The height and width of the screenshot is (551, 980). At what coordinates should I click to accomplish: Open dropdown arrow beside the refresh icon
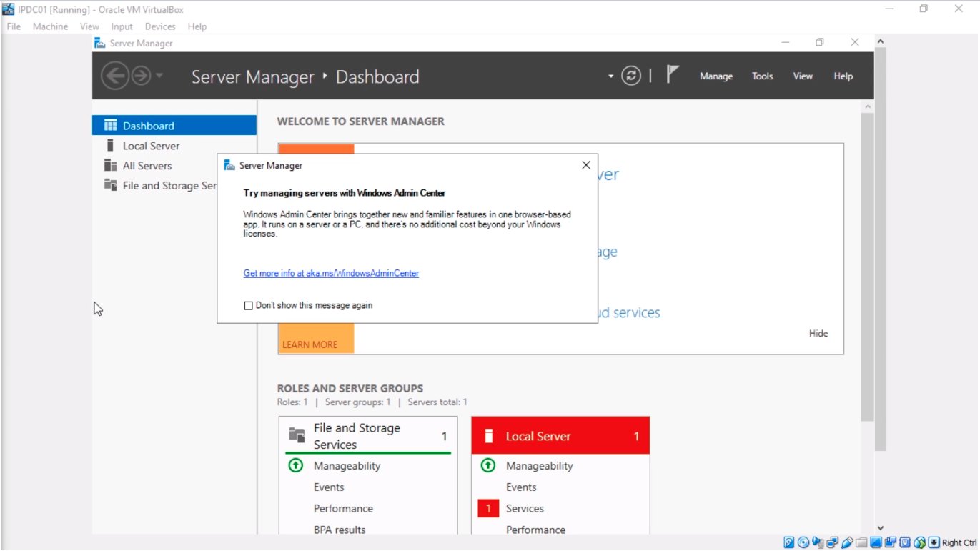(610, 76)
